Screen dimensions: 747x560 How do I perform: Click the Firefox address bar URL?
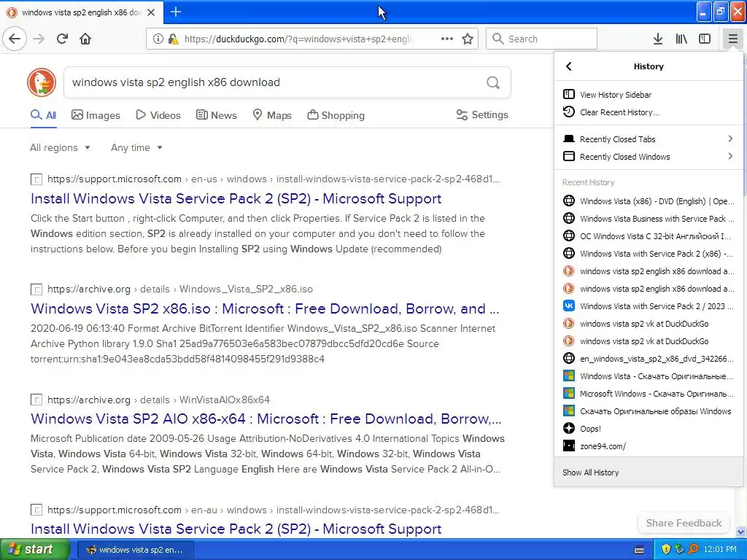click(298, 39)
